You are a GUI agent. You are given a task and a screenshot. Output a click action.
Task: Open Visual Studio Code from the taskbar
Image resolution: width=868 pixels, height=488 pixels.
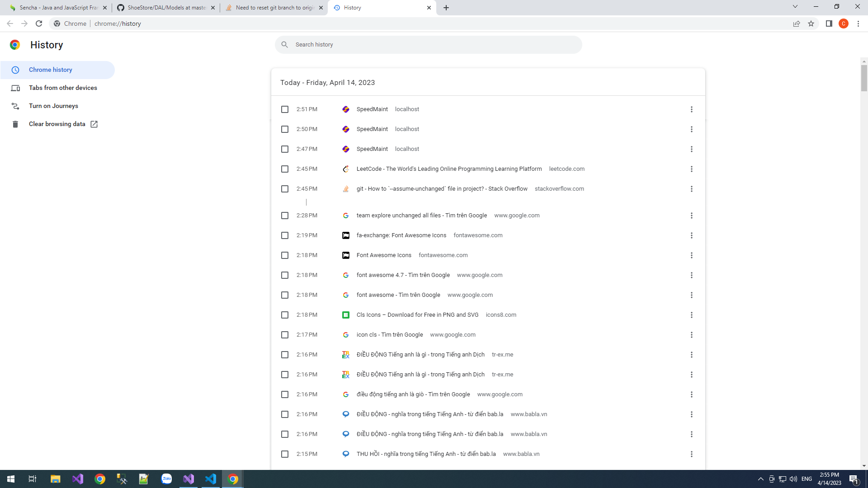click(211, 479)
